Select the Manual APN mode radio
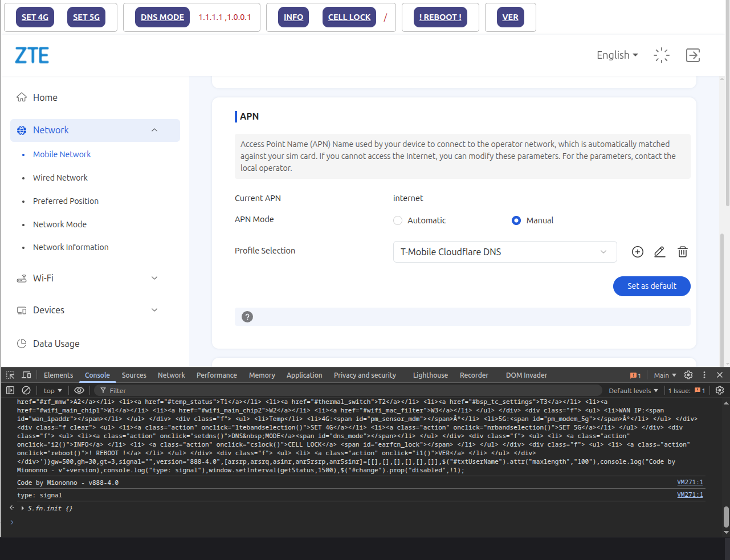Viewport: 730px width, 560px height. pos(516,220)
